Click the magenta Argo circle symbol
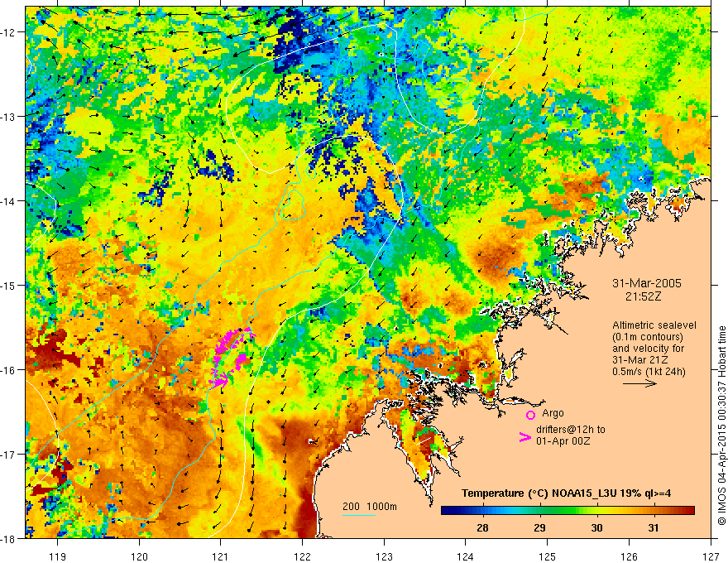 [x=530, y=415]
